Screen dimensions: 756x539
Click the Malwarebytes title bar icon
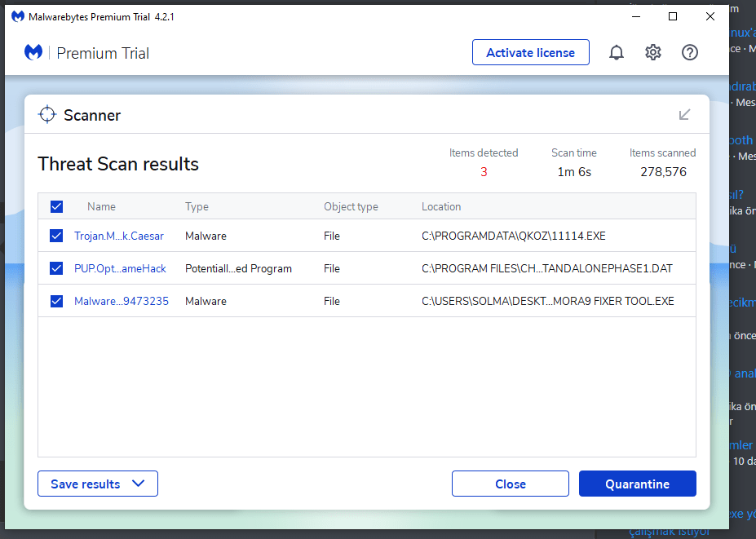(18, 17)
